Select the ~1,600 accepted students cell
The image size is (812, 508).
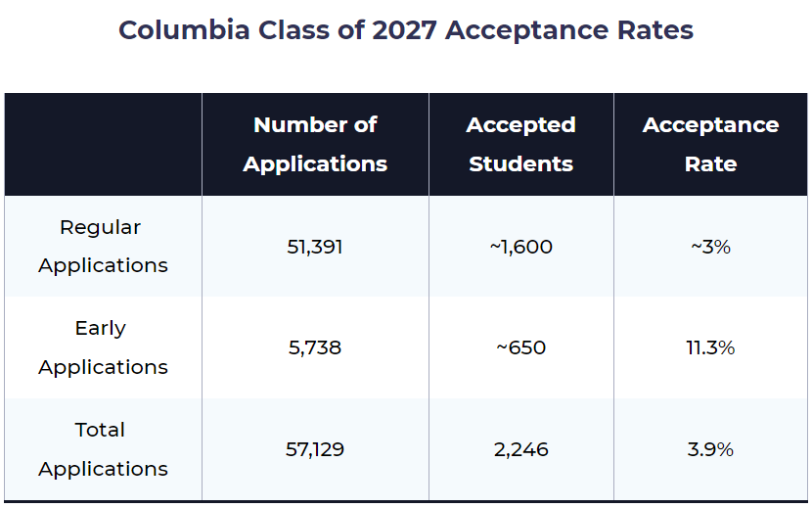click(x=520, y=247)
